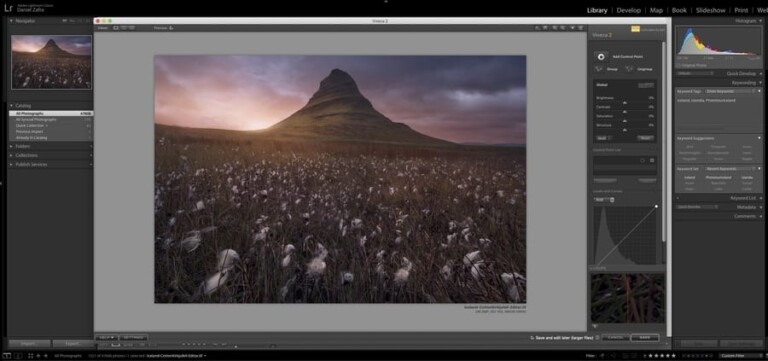
Task: Open the Map module
Action: click(x=656, y=10)
